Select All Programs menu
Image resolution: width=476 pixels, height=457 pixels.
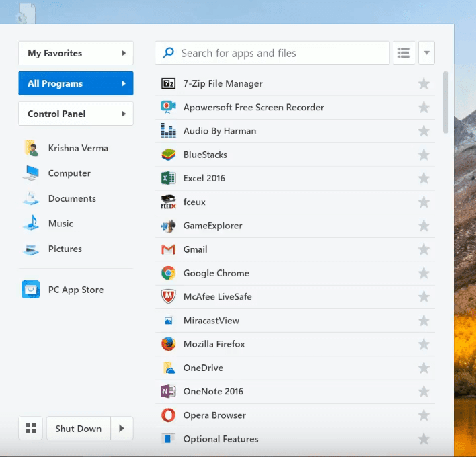click(76, 83)
